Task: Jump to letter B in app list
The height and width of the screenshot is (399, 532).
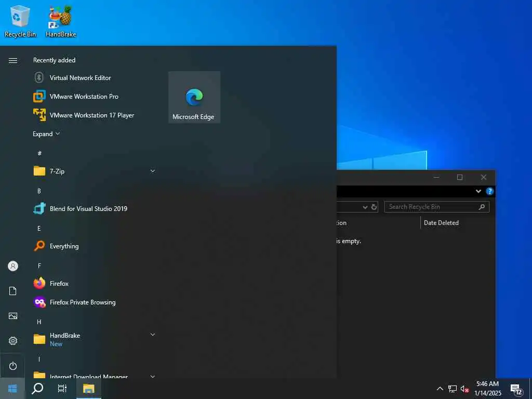Action: pyautogui.click(x=39, y=191)
